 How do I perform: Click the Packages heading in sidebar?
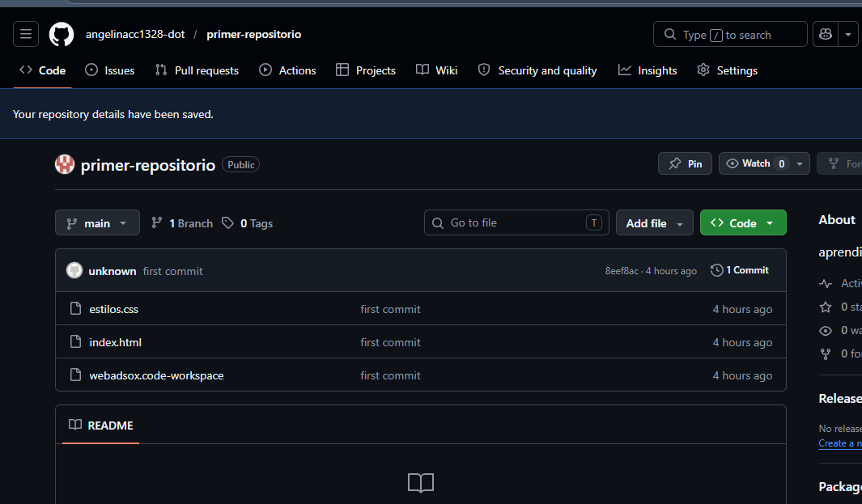tap(840, 486)
